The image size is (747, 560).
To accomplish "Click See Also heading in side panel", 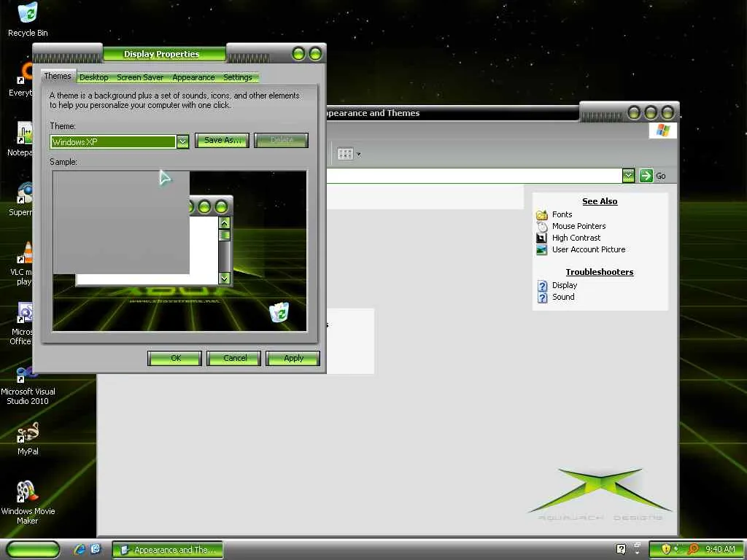I will click(x=600, y=201).
